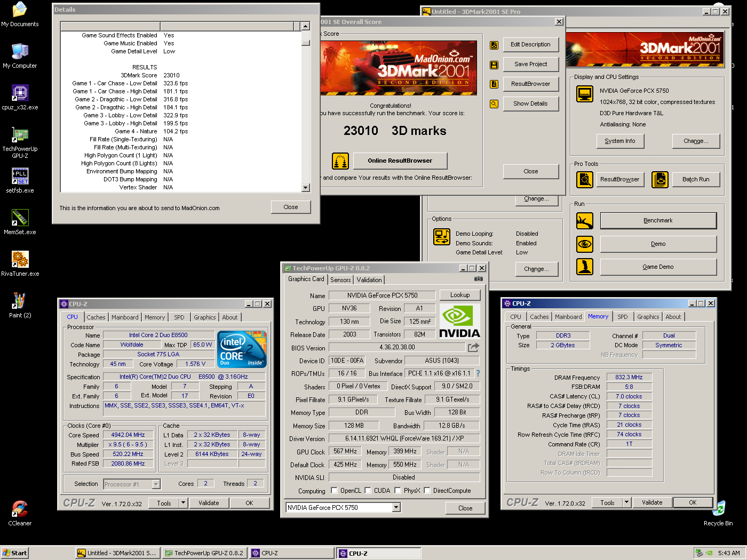Click the Game Demo joystick icon

pyautogui.click(x=585, y=267)
